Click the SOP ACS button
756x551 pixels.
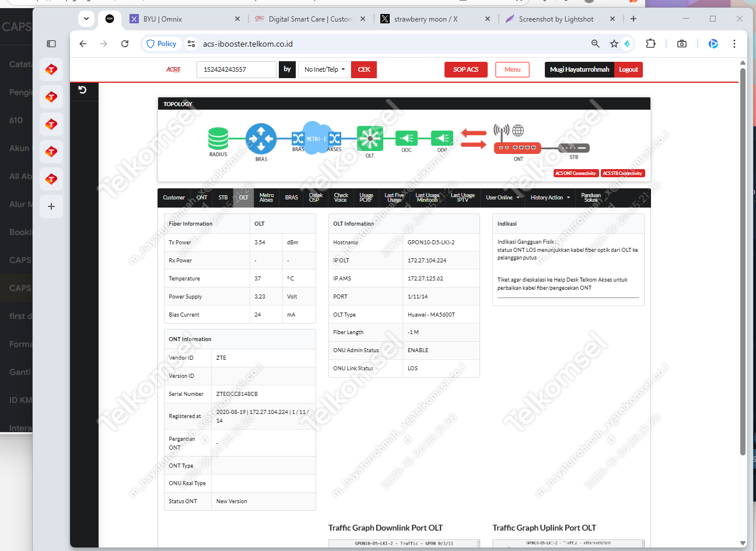pyautogui.click(x=466, y=69)
